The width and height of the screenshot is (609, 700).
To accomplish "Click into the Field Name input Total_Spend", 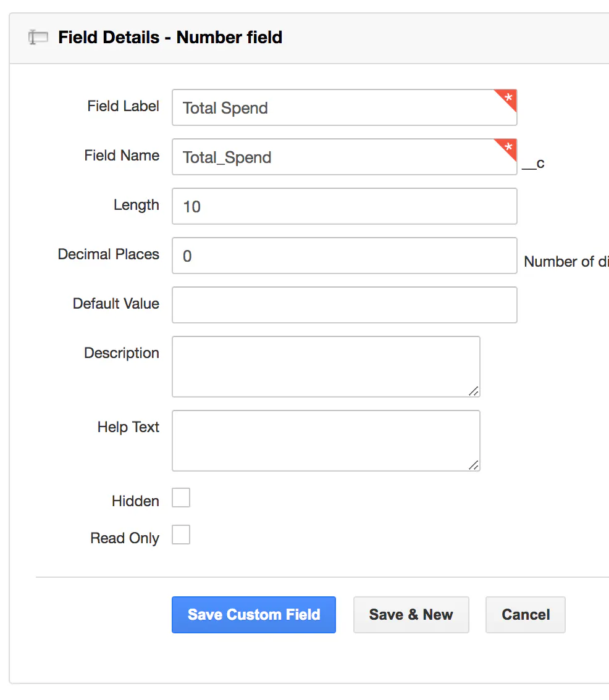I will coord(334,157).
